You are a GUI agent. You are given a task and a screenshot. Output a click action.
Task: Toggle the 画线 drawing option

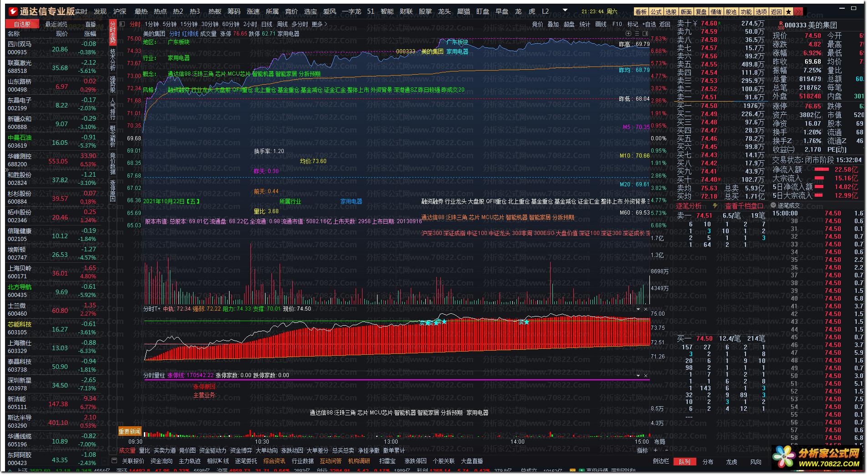coord(601,24)
